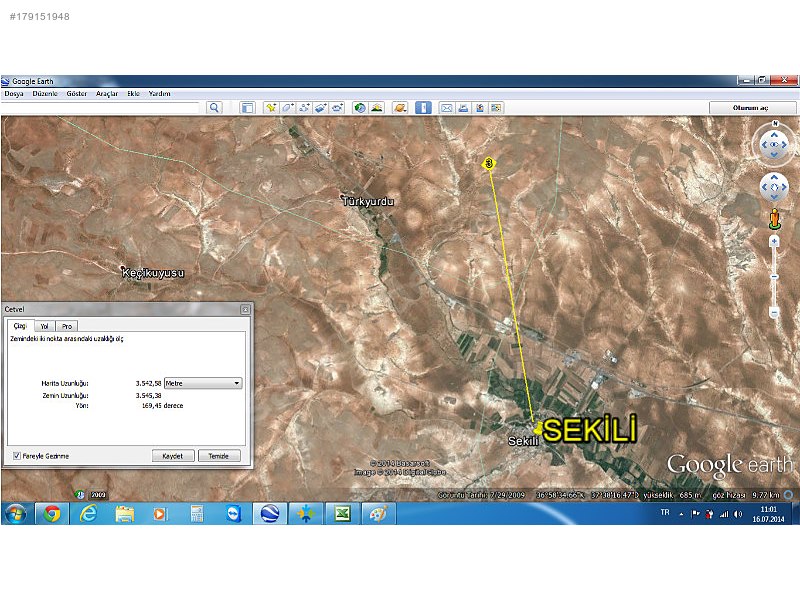Record a tour with the camera icon
Image resolution: width=800 pixels, height=600 pixels.
click(338, 108)
